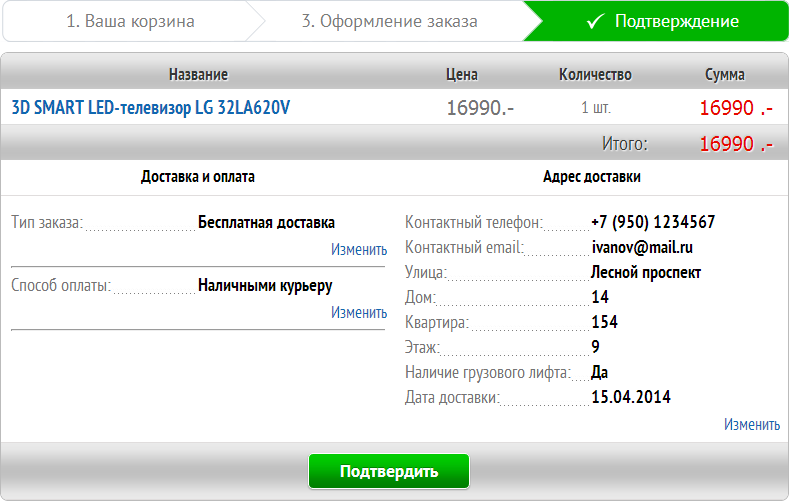Open step '3. Оформление заказа'

point(389,21)
